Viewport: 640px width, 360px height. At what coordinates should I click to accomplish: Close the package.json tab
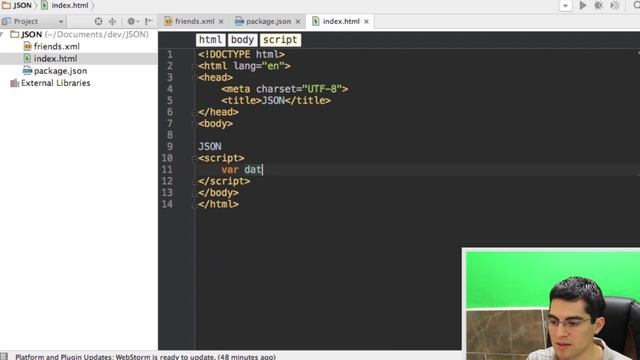[298, 22]
